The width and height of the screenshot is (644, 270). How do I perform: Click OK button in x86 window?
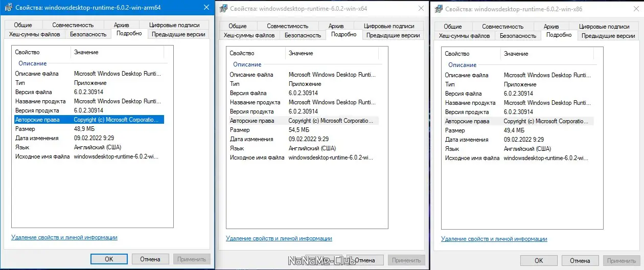pos(539,260)
